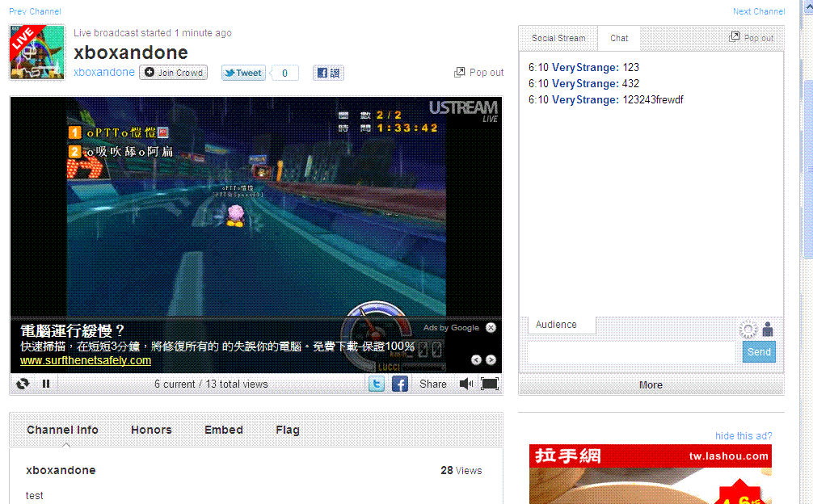Go to Prev Channel
The image size is (813, 504).
[x=35, y=11]
